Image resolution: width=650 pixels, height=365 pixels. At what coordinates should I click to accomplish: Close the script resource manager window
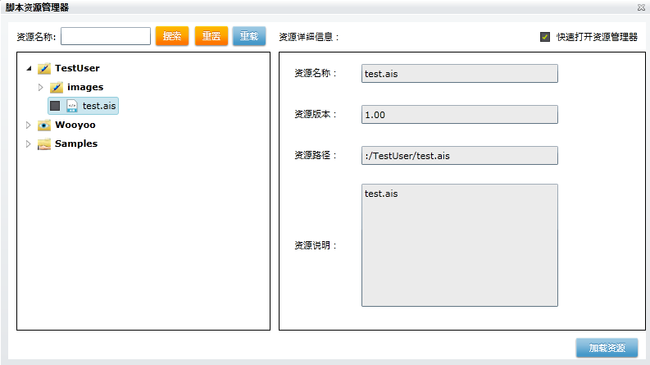click(641, 7)
